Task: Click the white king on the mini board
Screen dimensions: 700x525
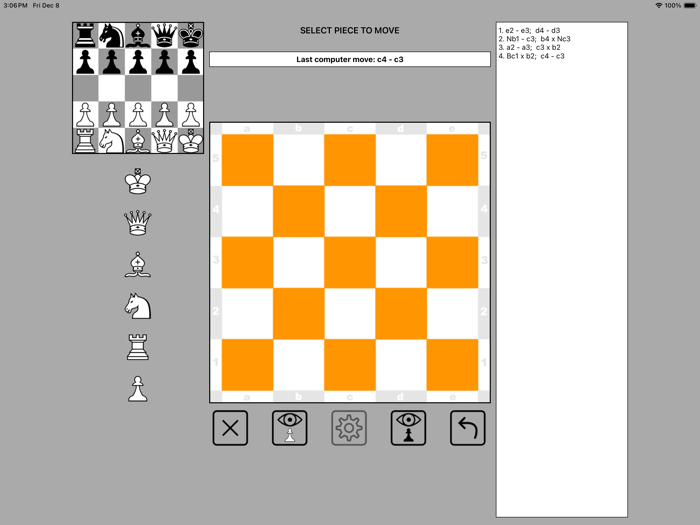Action: click(191, 141)
